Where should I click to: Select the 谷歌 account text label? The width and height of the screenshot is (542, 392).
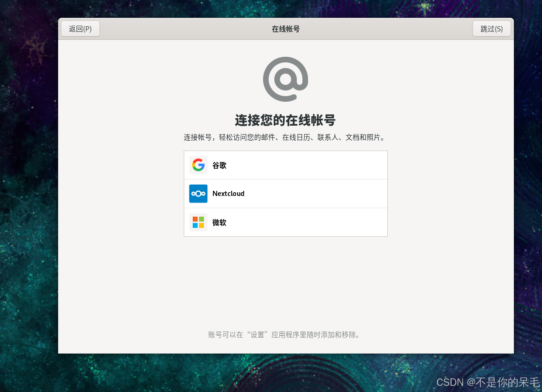[x=219, y=165]
